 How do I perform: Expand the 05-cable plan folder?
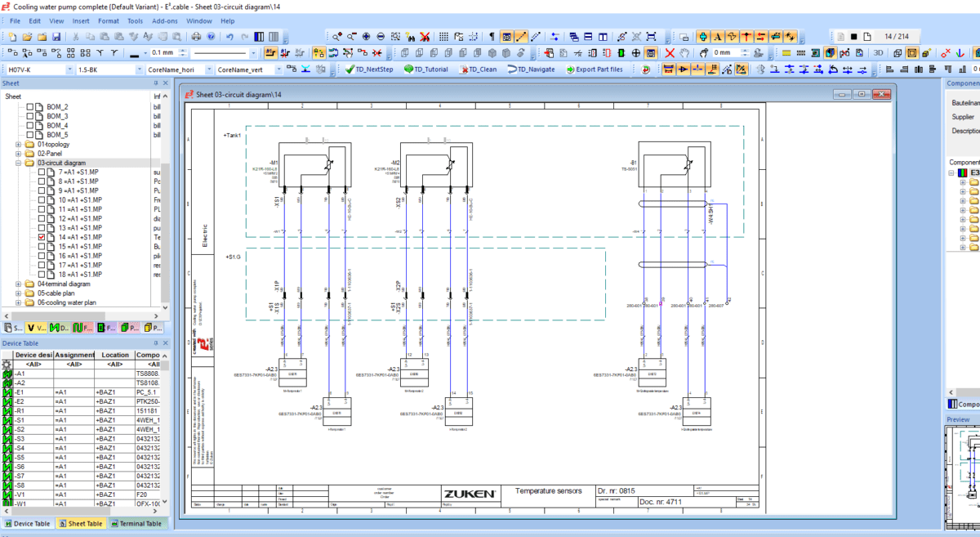[18, 293]
